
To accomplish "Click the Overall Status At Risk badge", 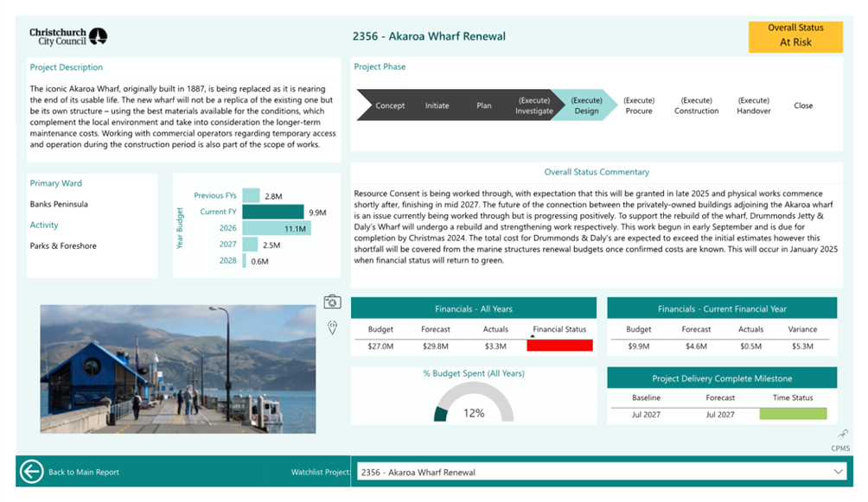I will (x=795, y=36).
